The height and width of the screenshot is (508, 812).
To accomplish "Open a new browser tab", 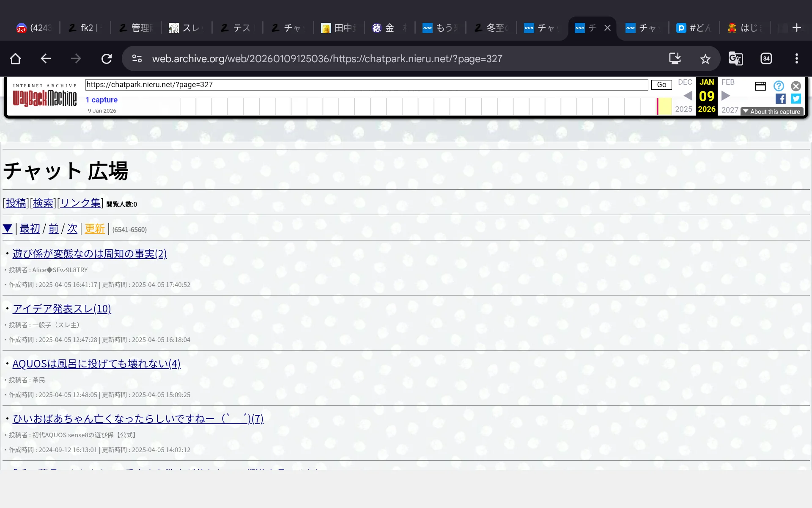I will pyautogui.click(x=797, y=28).
